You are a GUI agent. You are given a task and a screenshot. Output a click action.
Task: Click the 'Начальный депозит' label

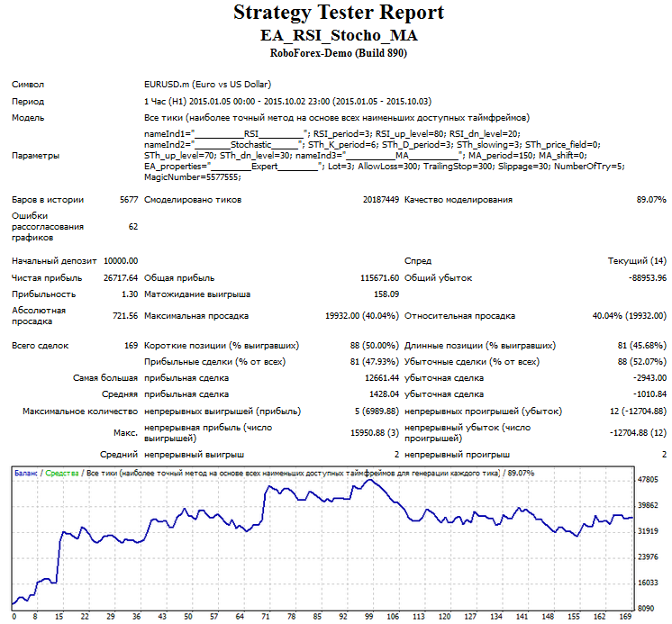coord(54,261)
